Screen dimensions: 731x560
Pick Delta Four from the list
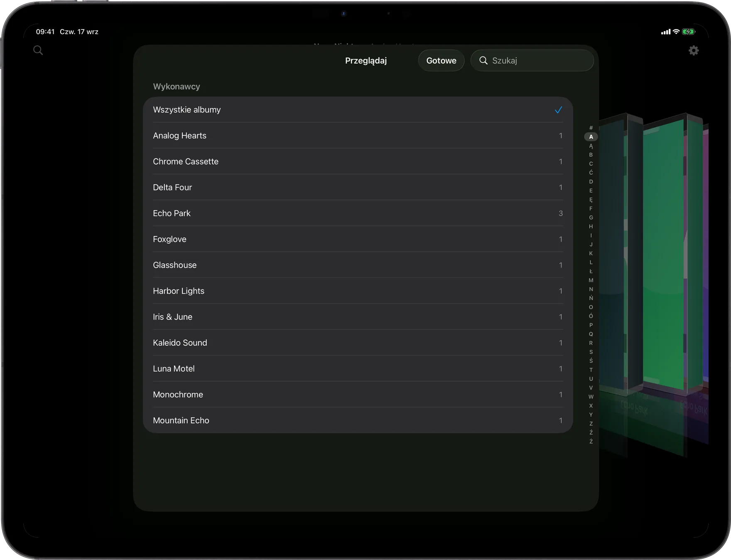point(358,187)
